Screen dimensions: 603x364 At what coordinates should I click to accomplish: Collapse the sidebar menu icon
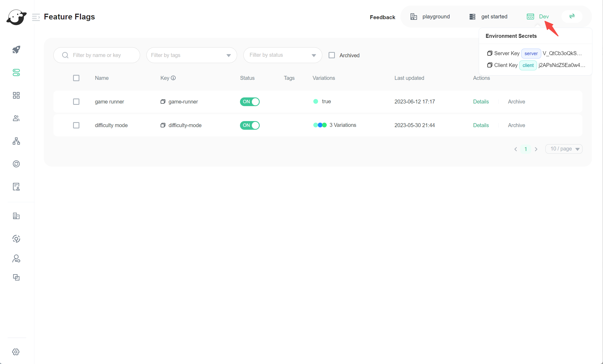coord(36,17)
